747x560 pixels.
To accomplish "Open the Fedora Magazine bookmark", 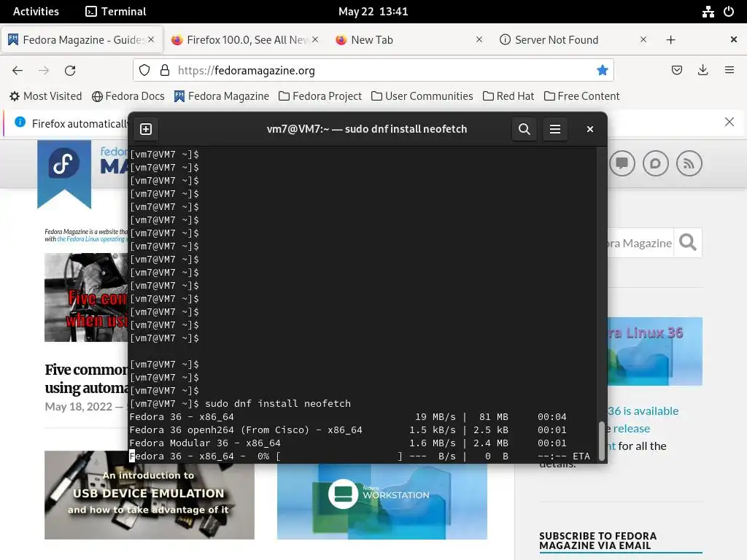I will 222,96.
